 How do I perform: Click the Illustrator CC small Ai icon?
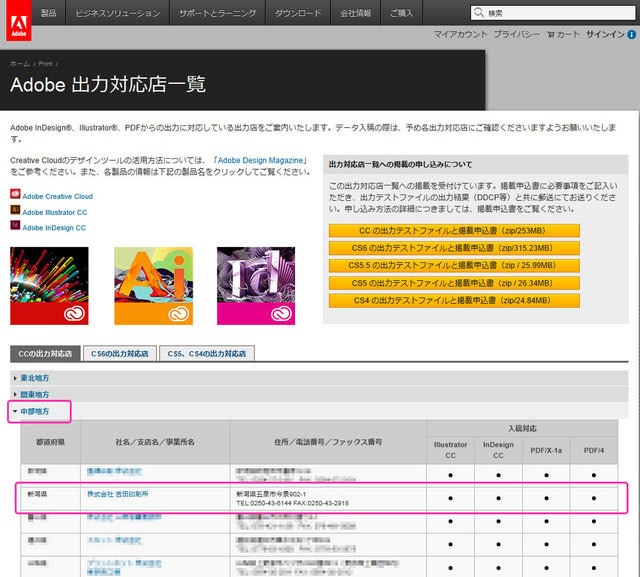16,210
